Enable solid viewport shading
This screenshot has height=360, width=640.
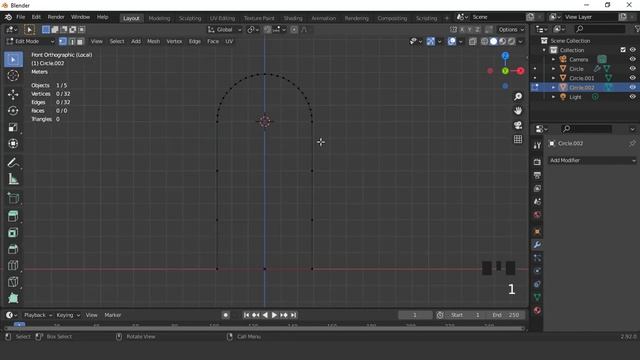click(x=493, y=41)
